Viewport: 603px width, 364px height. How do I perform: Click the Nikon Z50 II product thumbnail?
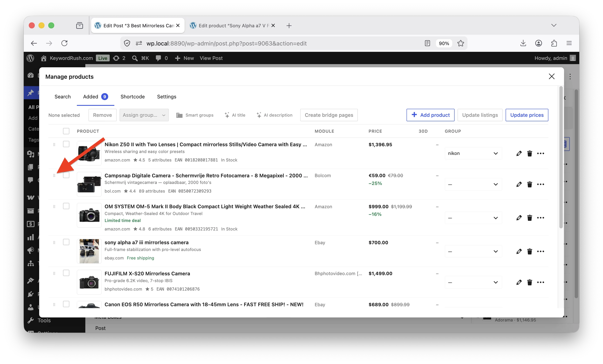pyautogui.click(x=89, y=153)
